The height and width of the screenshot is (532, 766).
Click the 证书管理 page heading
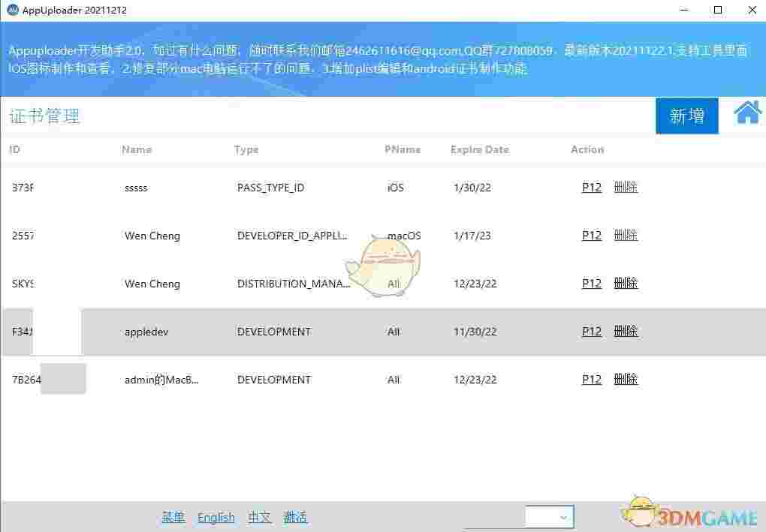pos(45,116)
